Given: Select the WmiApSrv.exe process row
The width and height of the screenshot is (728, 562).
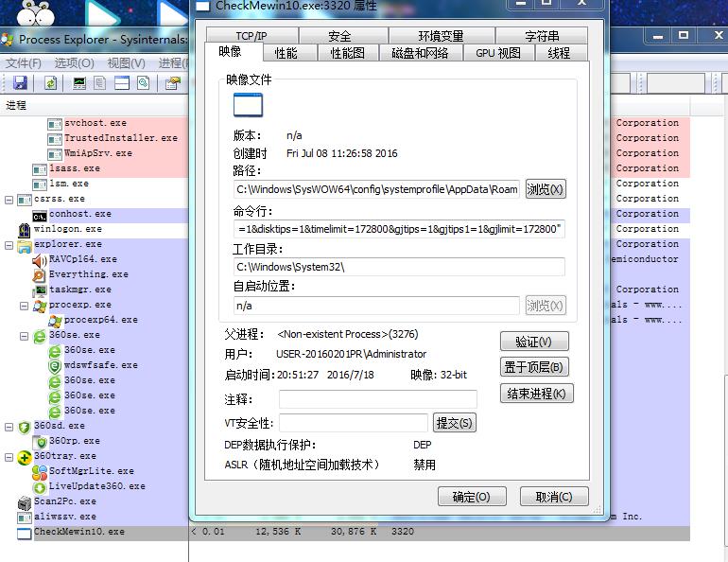Looking at the screenshot, I should tap(95, 153).
